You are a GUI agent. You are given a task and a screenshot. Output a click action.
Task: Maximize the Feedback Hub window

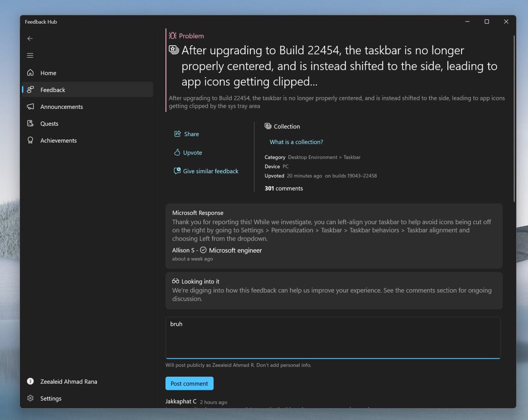(487, 22)
